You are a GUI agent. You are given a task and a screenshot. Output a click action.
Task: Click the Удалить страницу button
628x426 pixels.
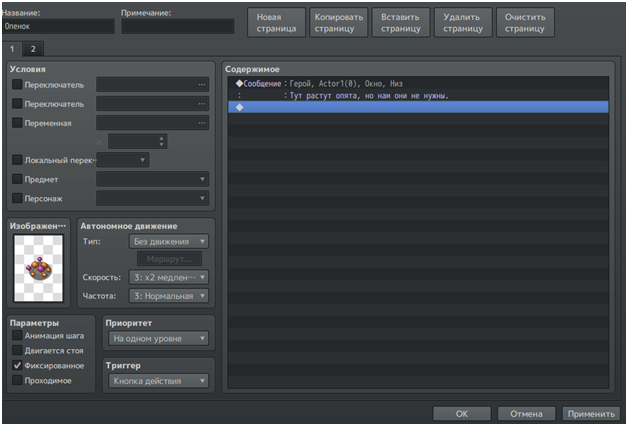[463, 23]
